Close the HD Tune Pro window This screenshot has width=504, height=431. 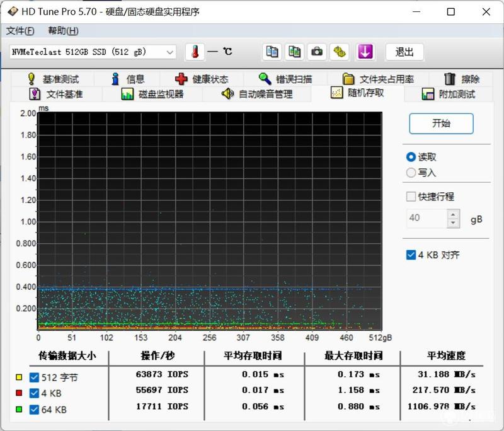[x=486, y=11]
